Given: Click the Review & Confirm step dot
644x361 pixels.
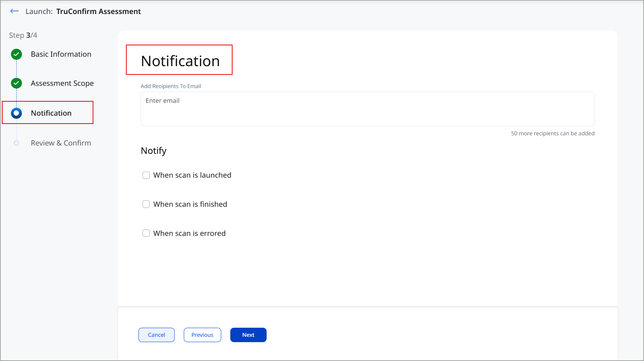Looking at the screenshot, I should click(16, 143).
